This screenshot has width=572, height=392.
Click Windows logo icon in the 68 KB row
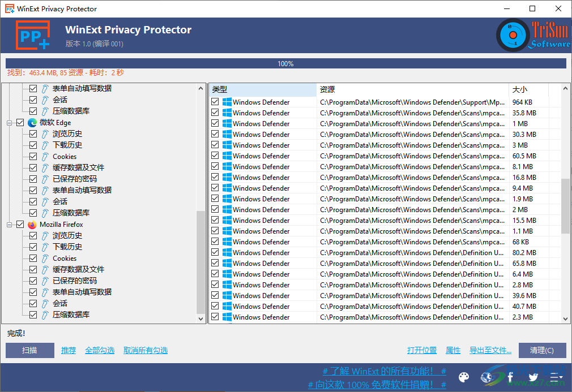227,242
